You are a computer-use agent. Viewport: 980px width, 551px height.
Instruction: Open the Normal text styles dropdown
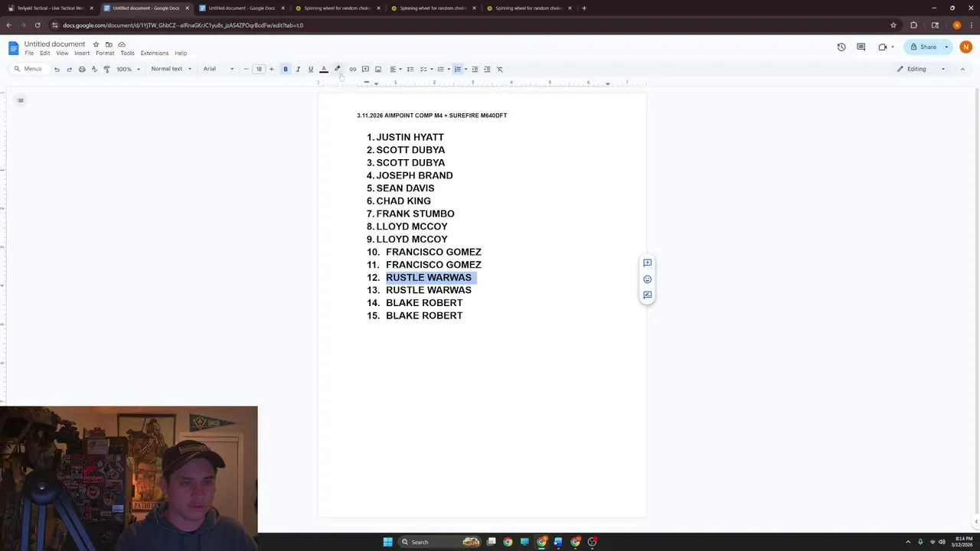coord(171,69)
